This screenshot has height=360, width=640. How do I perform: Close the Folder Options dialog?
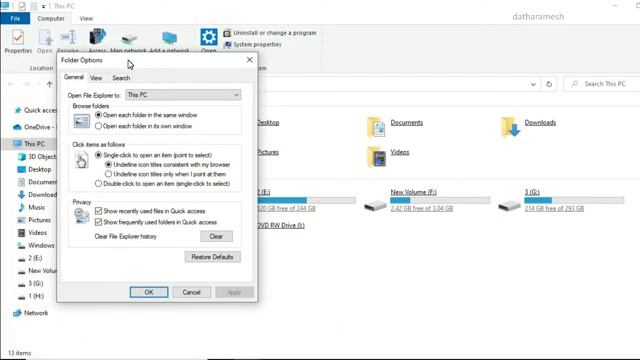point(249,60)
